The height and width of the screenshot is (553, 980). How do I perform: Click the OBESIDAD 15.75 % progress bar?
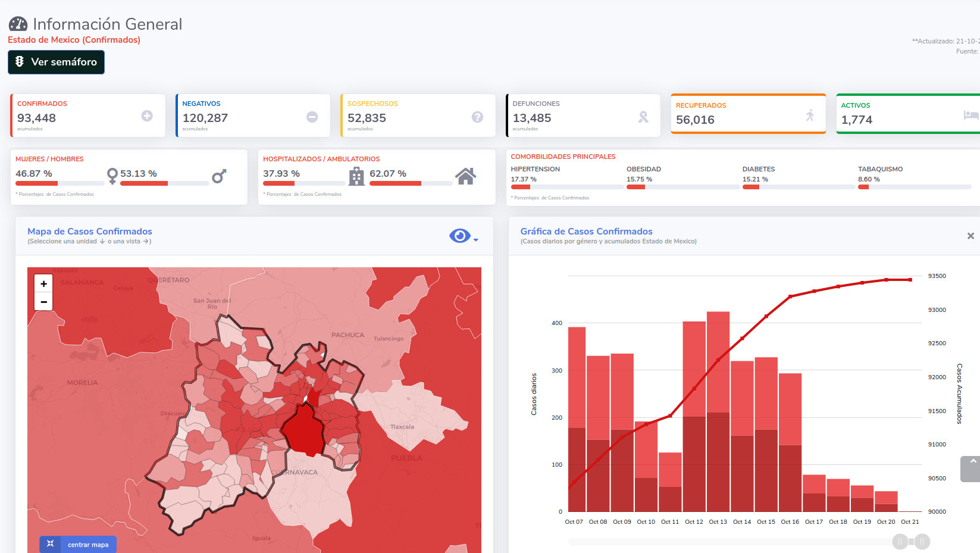(682, 187)
